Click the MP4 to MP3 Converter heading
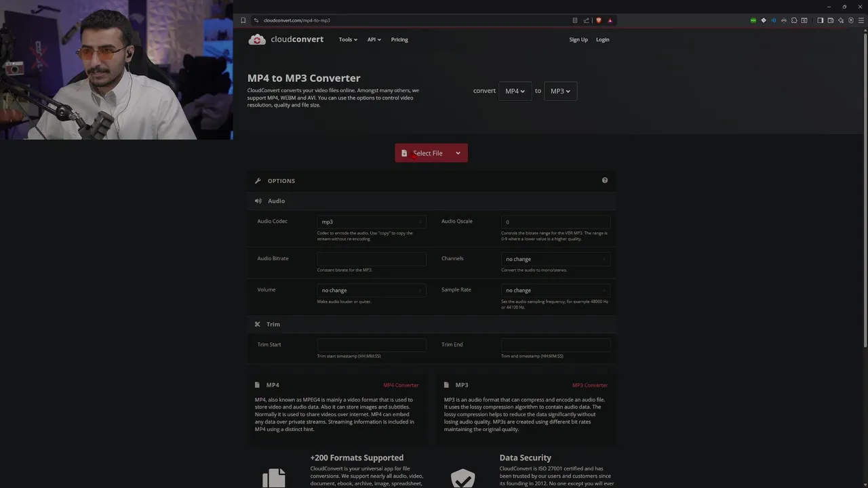Image resolution: width=868 pixels, height=488 pixels. pos(304,78)
